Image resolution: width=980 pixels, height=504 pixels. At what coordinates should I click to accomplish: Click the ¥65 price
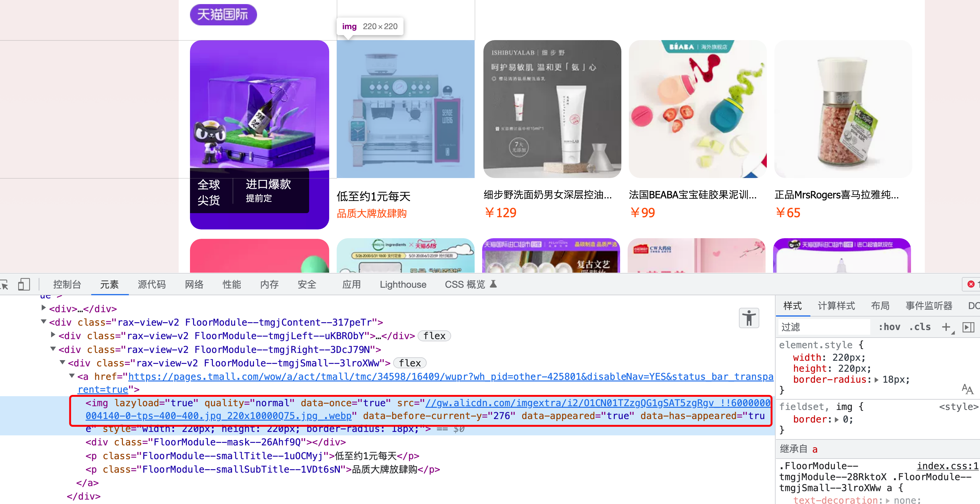(788, 213)
